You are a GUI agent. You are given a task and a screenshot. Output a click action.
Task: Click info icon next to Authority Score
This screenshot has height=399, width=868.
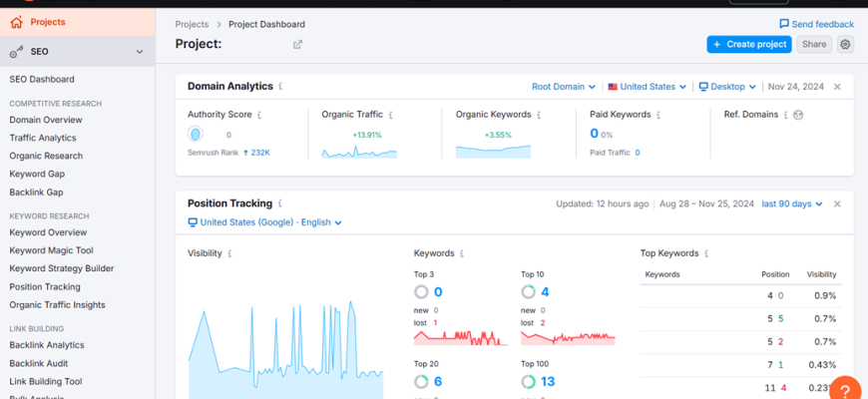click(259, 115)
